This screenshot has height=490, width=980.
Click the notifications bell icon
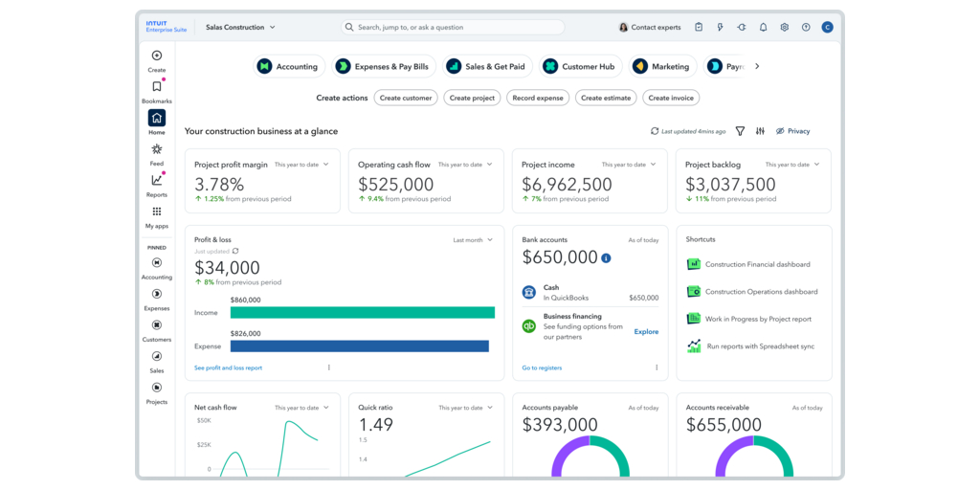click(763, 28)
